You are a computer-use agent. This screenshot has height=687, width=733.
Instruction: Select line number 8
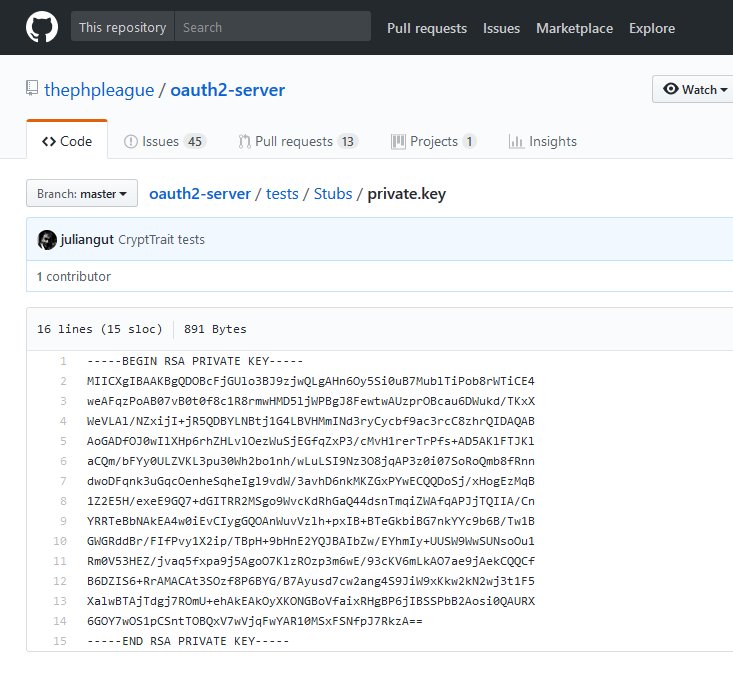[x=63, y=501]
